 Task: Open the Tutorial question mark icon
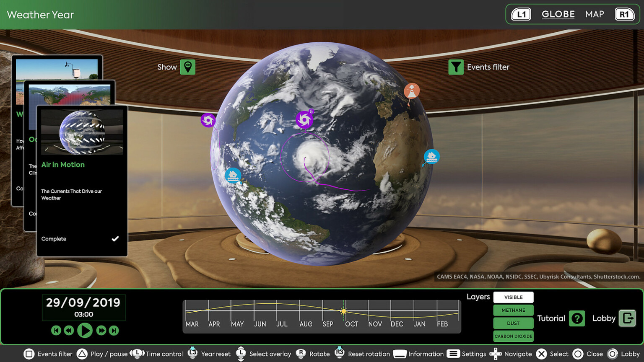(577, 318)
